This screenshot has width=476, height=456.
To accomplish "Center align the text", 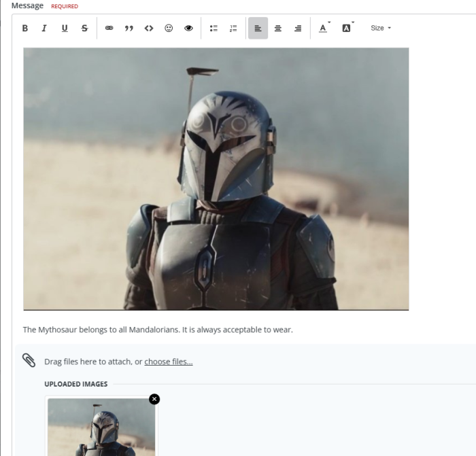I will pyautogui.click(x=277, y=29).
